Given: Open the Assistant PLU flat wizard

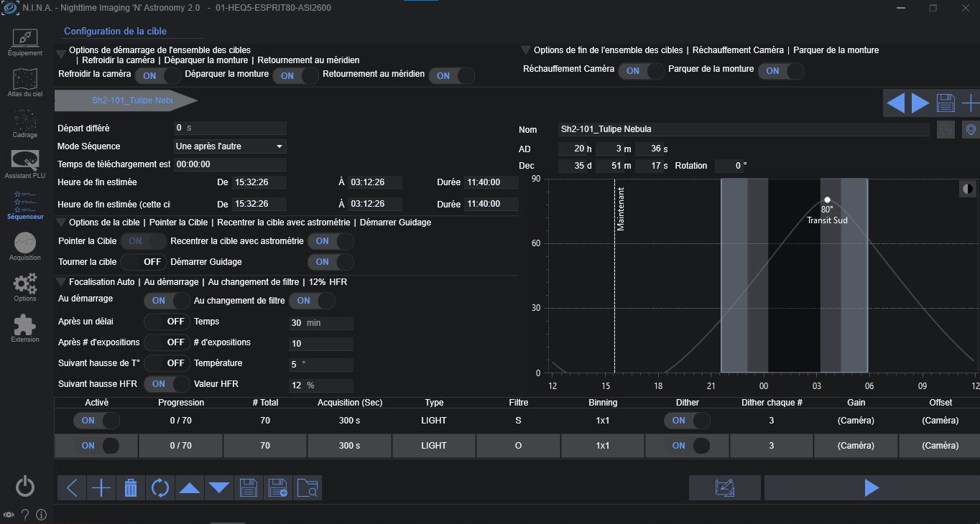Looking at the screenshot, I should [x=25, y=164].
